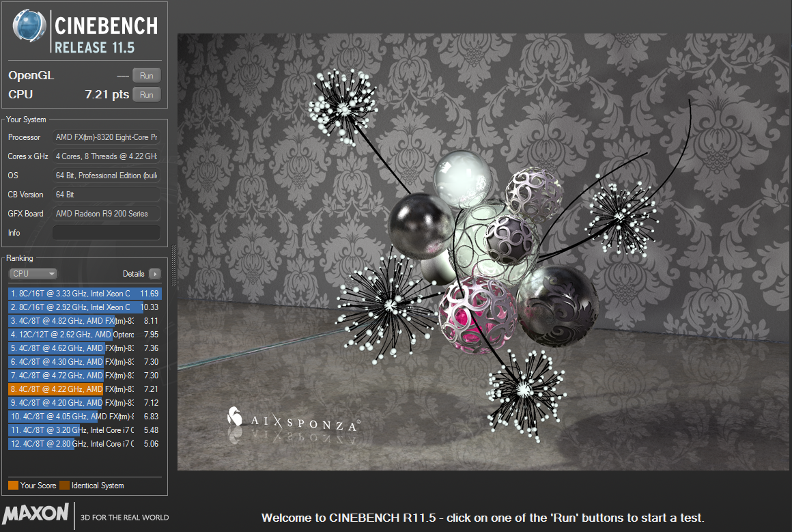Click the OS field 64 Bit Professional Edition

[x=106, y=176]
